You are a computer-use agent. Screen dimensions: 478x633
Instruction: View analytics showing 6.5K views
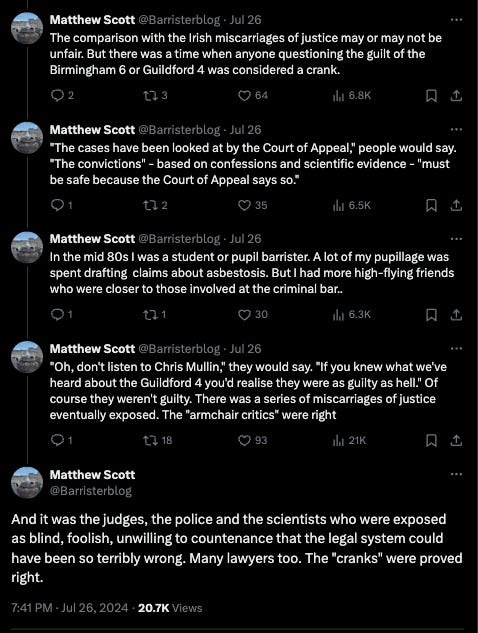point(351,205)
